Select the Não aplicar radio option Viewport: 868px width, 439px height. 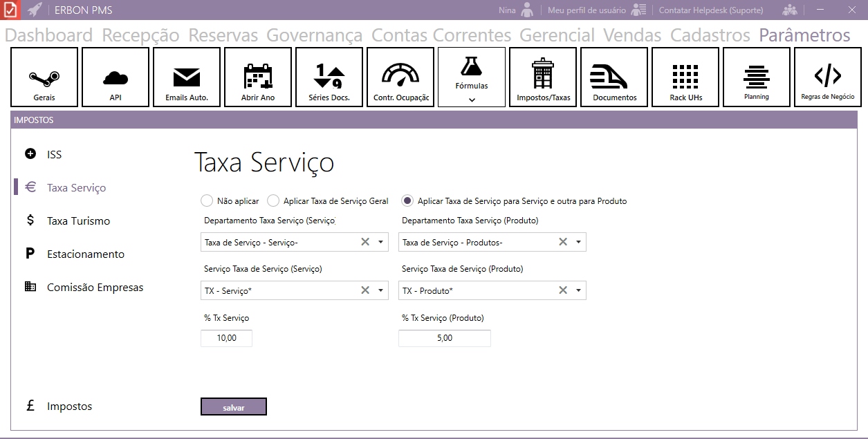[206, 201]
